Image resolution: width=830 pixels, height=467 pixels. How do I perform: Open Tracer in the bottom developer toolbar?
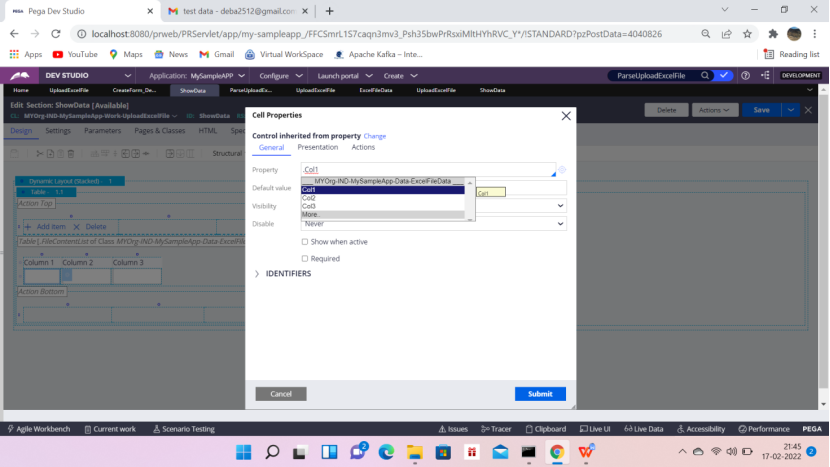(496, 429)
